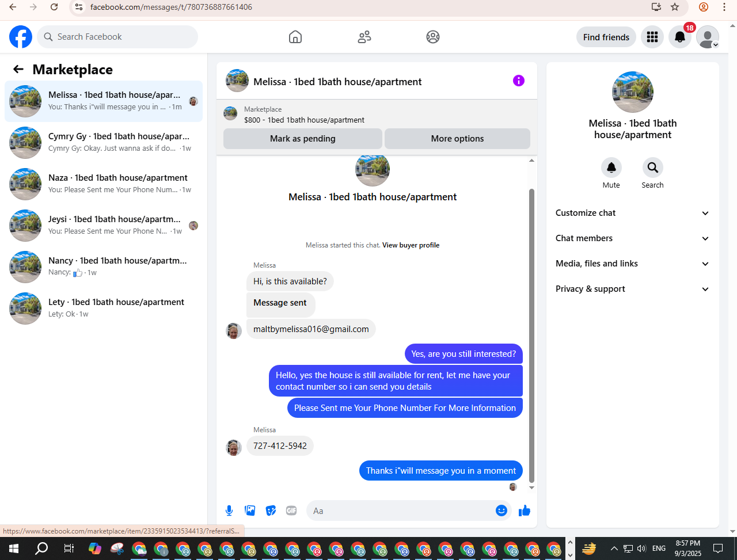The height and width of the screenshot is (560, 737).
Task: Open the notifications bell showing 18
Action: (x=680, y=37)
